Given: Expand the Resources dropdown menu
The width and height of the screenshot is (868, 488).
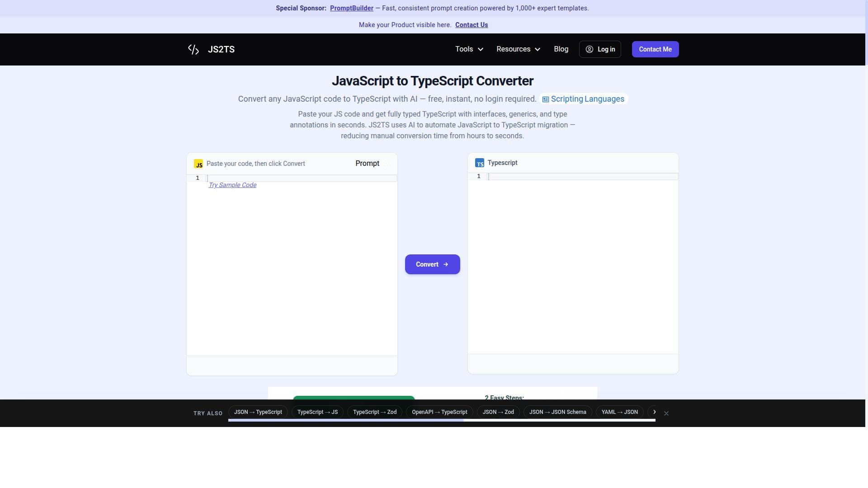Looking at the screenshot, I should click(x=518, y=49).
